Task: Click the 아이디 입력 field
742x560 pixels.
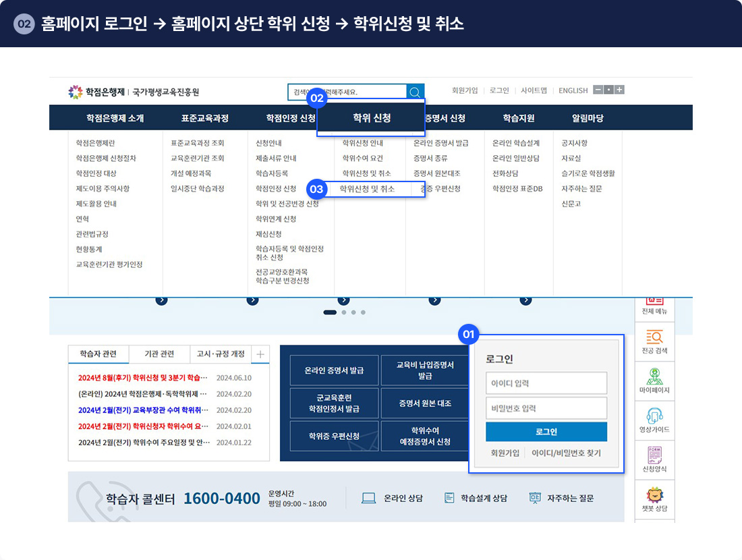Action: [x=546, y=383]
